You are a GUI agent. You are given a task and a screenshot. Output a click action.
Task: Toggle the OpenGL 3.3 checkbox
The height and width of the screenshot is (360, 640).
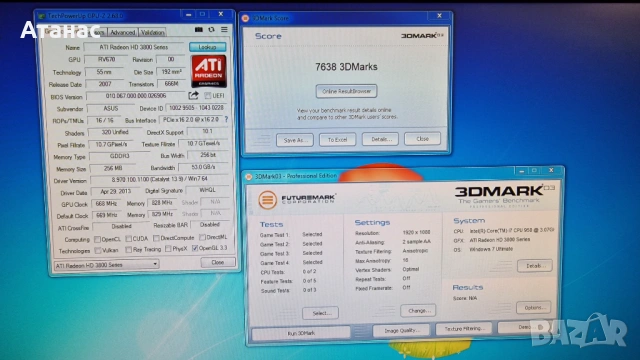point(195,248)
